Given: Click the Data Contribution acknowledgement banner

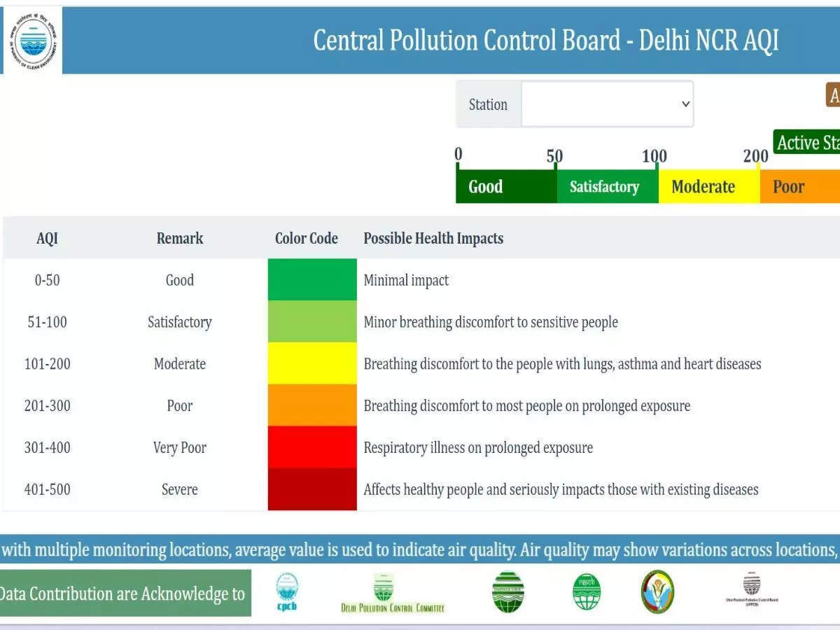Looking at the screenshot, I should tap(123, 593).
